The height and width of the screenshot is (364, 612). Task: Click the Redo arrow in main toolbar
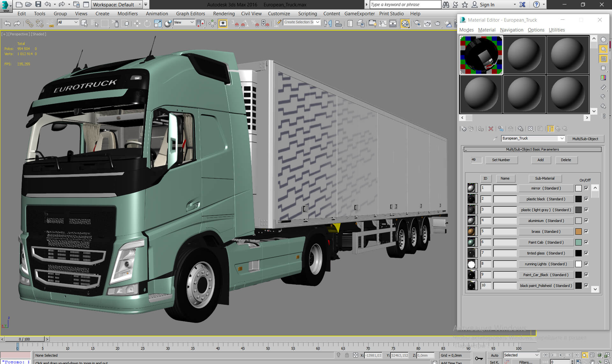[17, 23]
